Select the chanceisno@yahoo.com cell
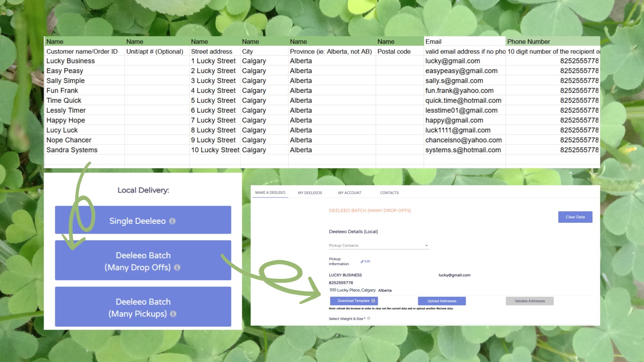Image resolution: width=644 pixels, height=362 pixels. click(x=464, y=140)
